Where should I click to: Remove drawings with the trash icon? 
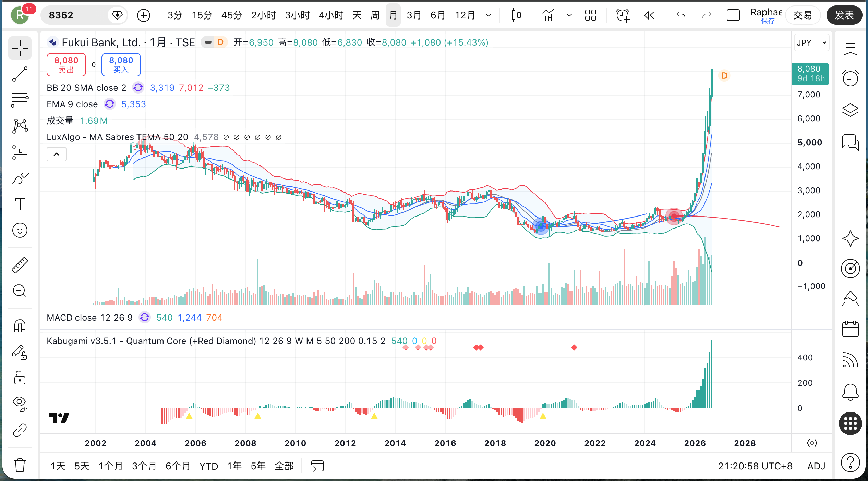coord(20,465)
